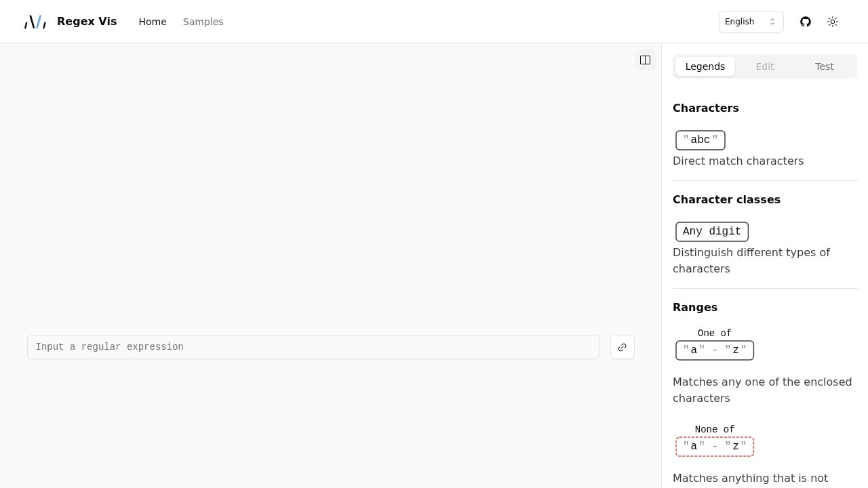Click the dashed 'None of' range legend node
868x488 pixels.
pos(715,446)
